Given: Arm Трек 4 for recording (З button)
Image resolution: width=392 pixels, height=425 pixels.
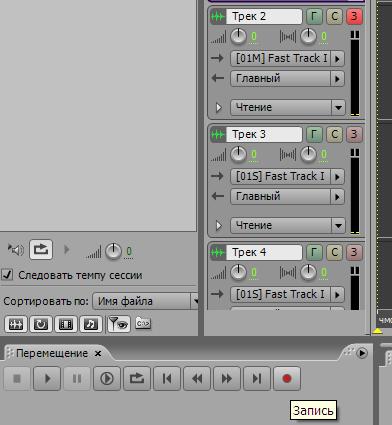Looking at the screenshot, I should click(x=354, y=252).
